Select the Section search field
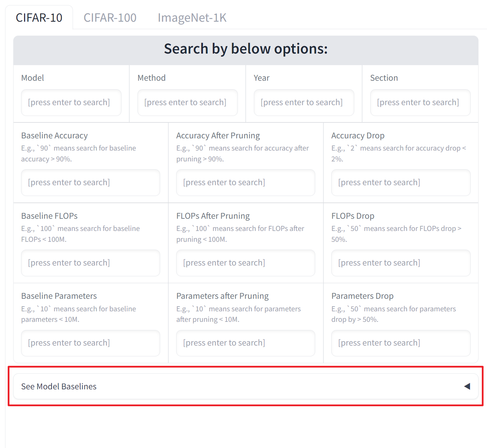 point(420,102)
